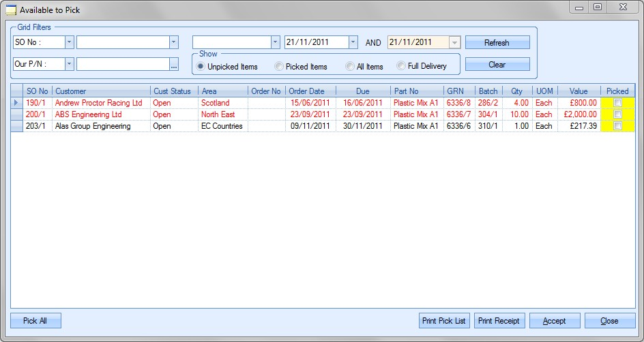Tick the Picked checkbox for Alas Group Engineering
The width and height of the screenshot is (644, 342).
(x=617, y=126)
